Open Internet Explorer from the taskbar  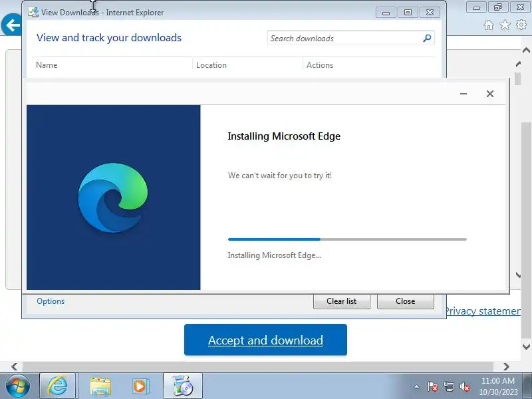coord(57,386)
